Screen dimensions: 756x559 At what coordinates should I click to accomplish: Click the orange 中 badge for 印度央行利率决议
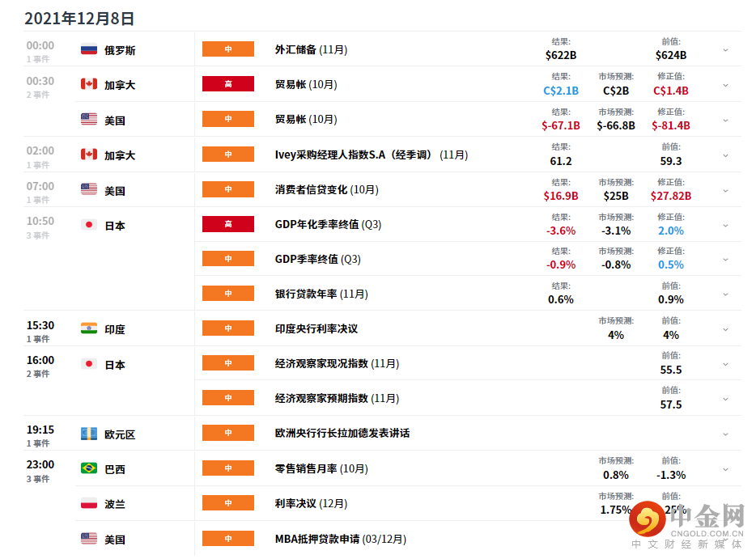pos(228,328)
